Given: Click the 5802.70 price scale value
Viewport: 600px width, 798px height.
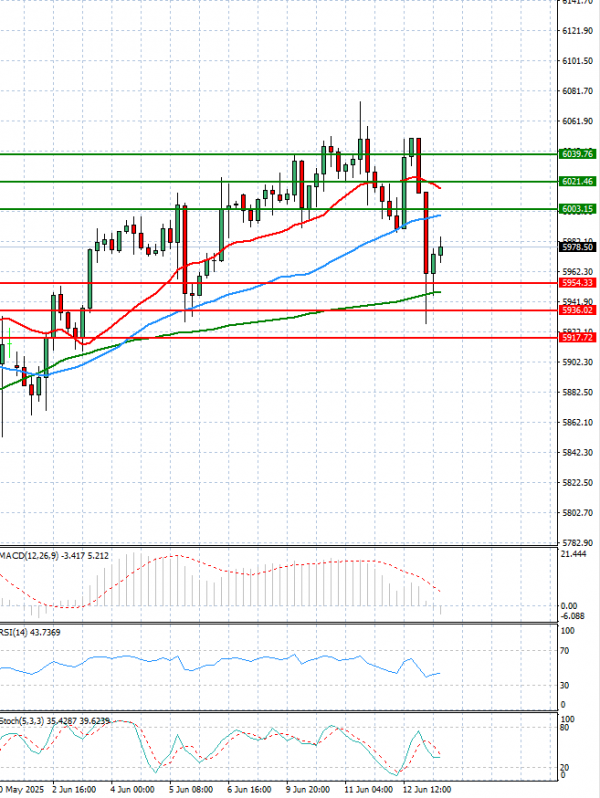Looking at the screenshot, I should click(x=577, y=512).
